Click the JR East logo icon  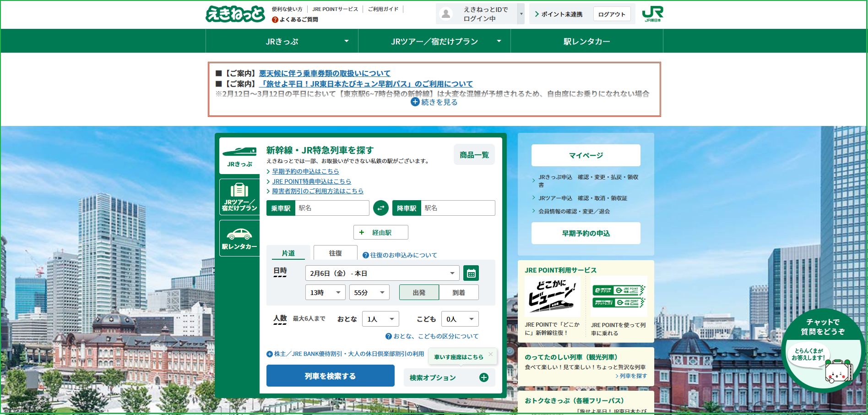652,14
